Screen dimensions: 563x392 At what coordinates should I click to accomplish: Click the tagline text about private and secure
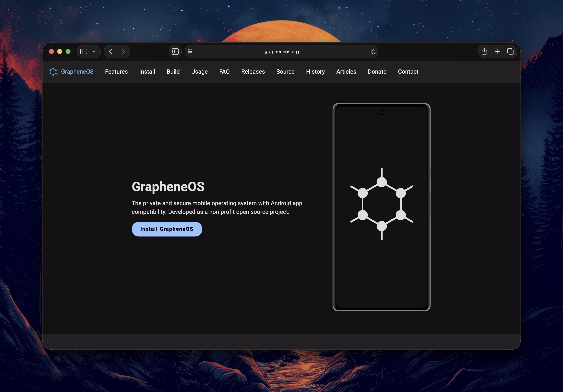217,207
